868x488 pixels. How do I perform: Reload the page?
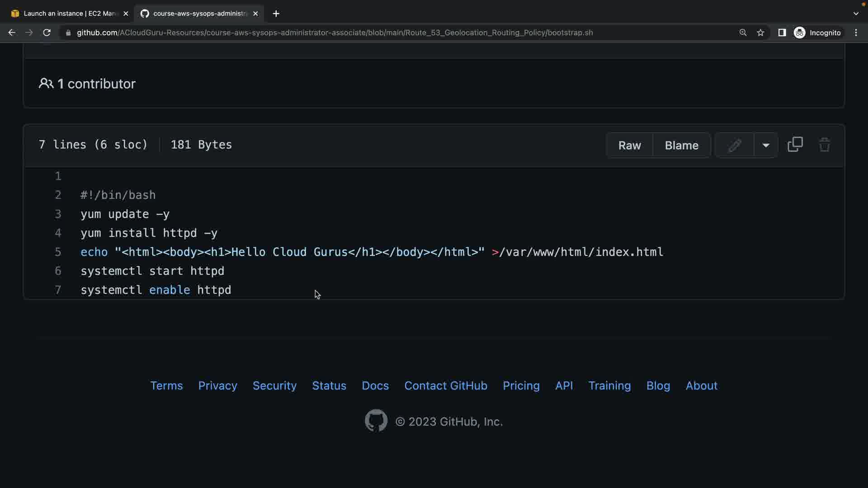click(47, 33)
